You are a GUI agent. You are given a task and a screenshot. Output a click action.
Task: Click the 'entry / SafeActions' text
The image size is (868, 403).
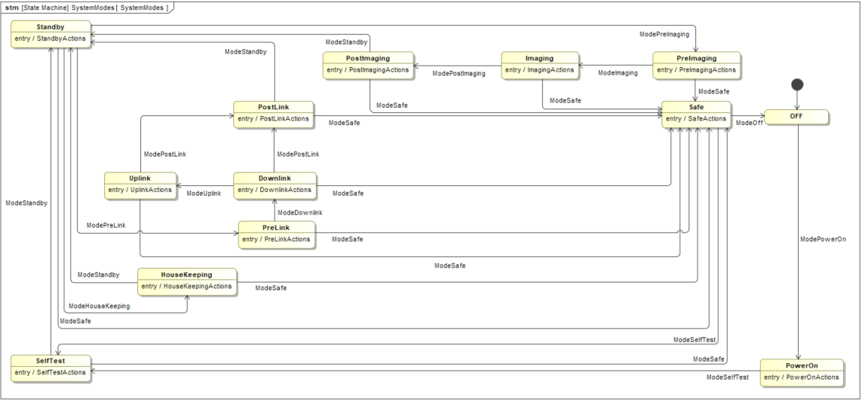click(x=696, y=119)
